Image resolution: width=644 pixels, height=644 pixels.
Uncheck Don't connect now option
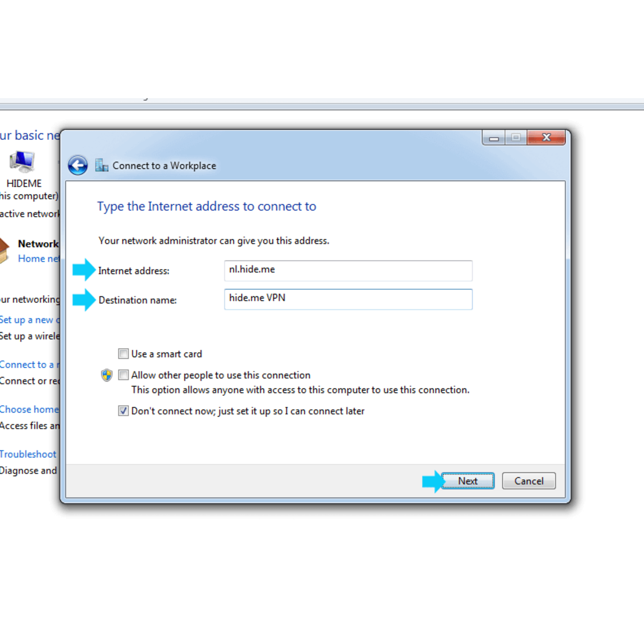(123, 411)
